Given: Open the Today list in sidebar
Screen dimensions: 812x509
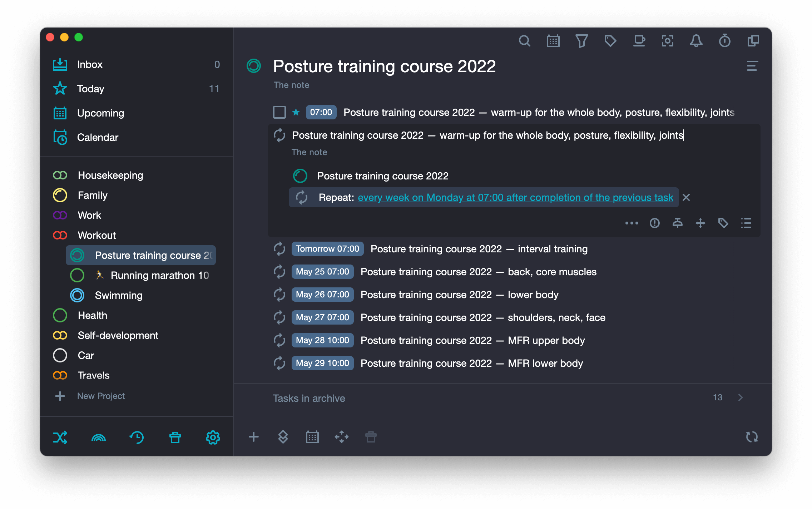Looking at the screenshot, I should pyautogui.click(x=90, y=89).
